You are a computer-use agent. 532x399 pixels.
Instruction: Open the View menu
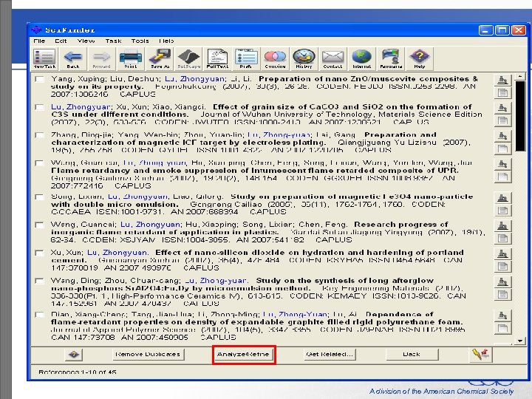(86, 41)
